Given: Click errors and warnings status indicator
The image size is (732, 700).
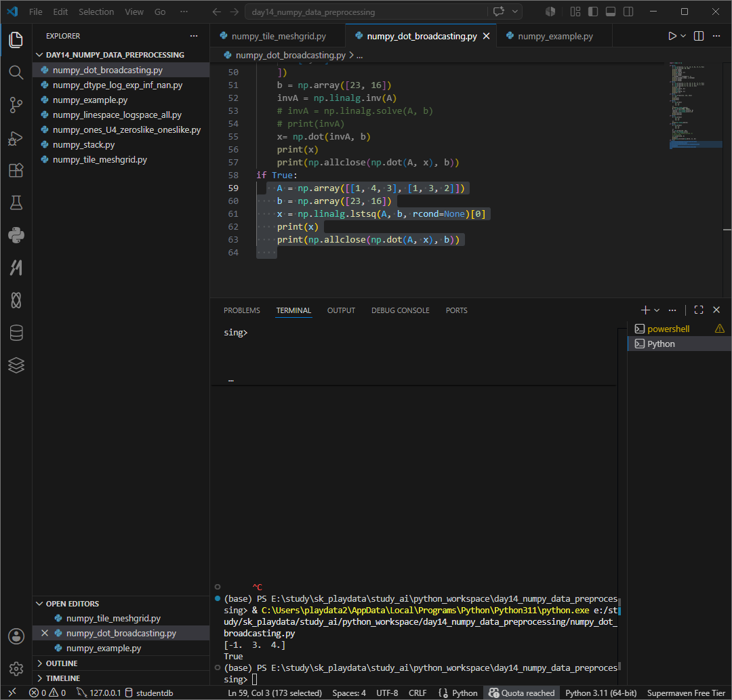Looking at the screenshot, I should coord(47,693).
